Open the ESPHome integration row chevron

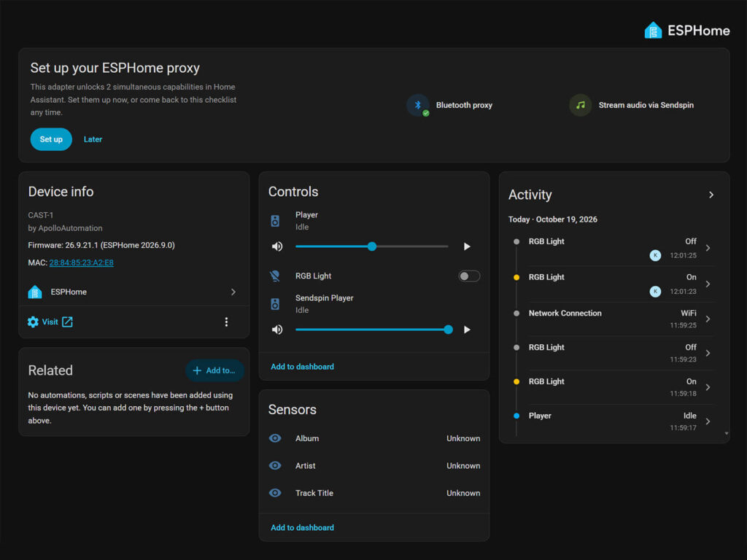pos(233,292)
